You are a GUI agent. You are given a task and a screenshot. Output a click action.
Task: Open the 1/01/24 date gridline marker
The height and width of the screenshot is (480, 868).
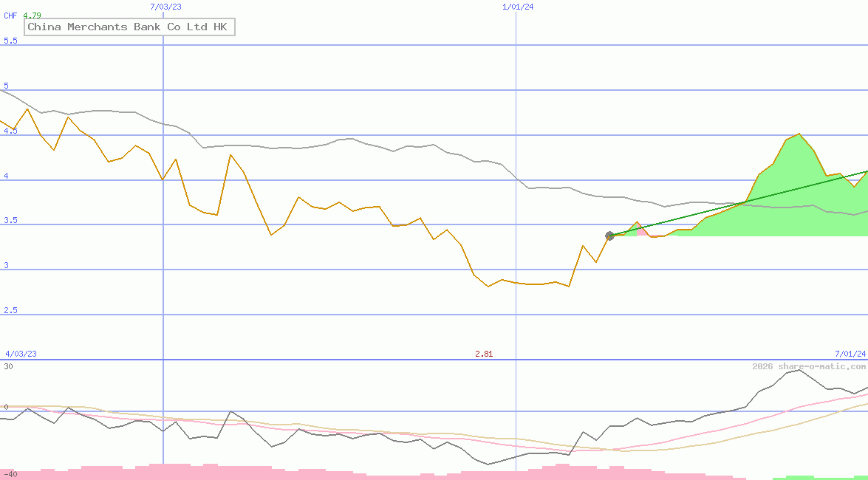pyautogui.click(x=519, y=6)
